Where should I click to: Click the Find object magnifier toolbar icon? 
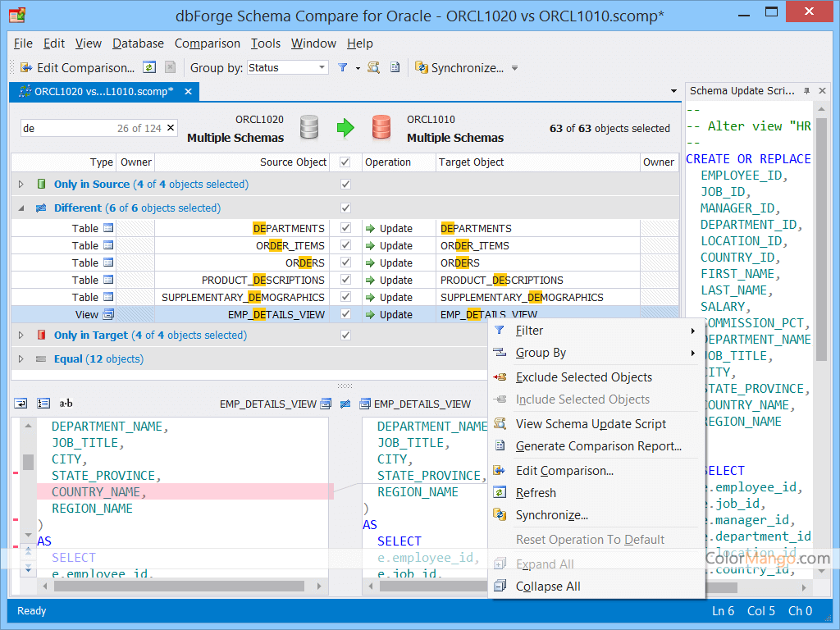coord(373,67)
